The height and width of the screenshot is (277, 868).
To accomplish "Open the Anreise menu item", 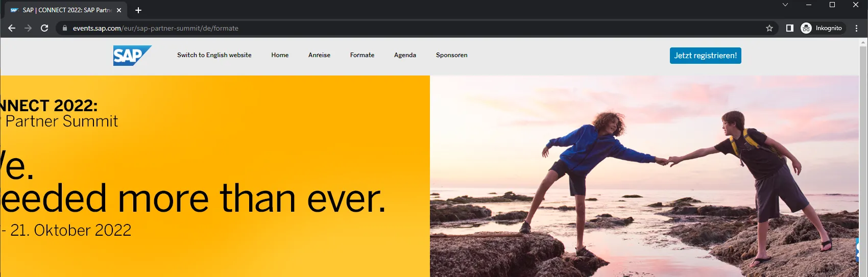I will [x=319, y=55].
